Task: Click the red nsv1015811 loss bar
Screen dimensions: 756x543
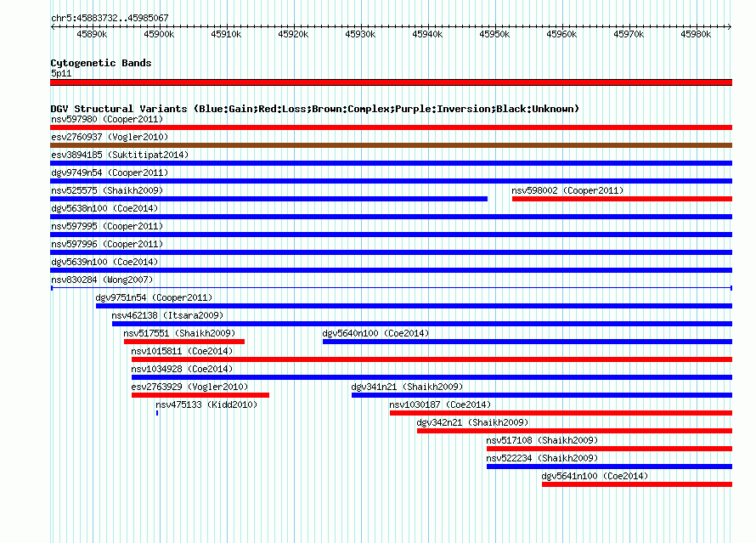Action: click(x=432, y=359)
